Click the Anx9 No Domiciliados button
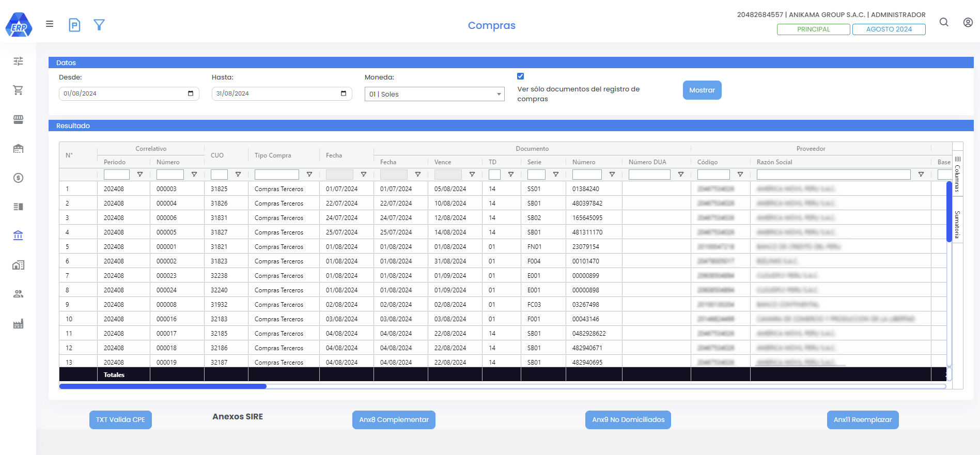The image size is (980, 455). click(628, 420)
